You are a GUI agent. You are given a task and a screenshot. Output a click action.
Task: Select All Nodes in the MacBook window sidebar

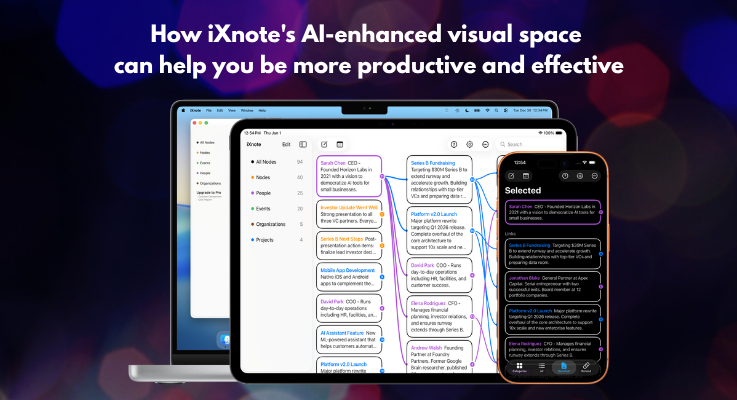click(x=205, y=142)
